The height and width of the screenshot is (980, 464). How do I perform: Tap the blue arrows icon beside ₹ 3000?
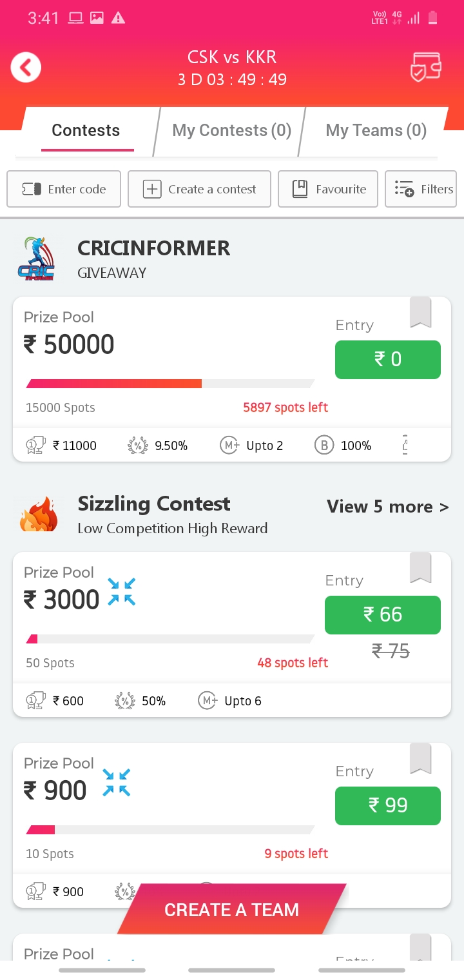pyautogui.click(x=122, y=592)
